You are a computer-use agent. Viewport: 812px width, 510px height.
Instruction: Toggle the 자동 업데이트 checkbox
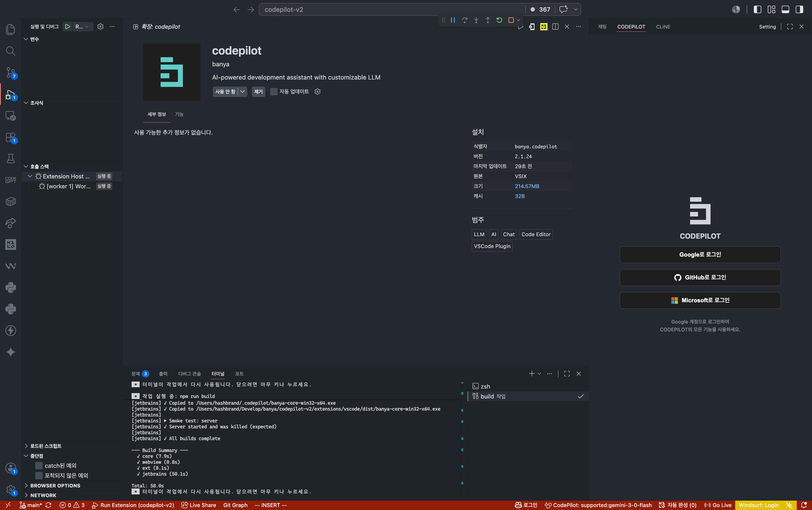pyautogui.click(x=274, y=92)
